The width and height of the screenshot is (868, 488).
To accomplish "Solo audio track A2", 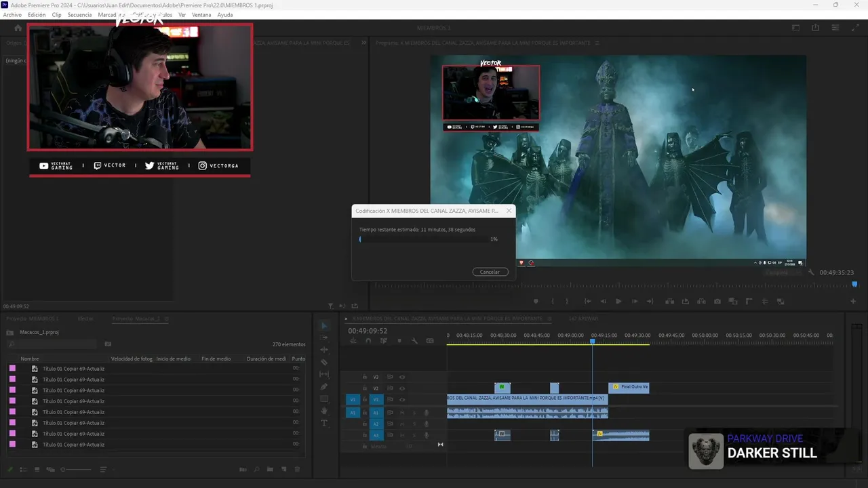I will click(x=414, y=424).
